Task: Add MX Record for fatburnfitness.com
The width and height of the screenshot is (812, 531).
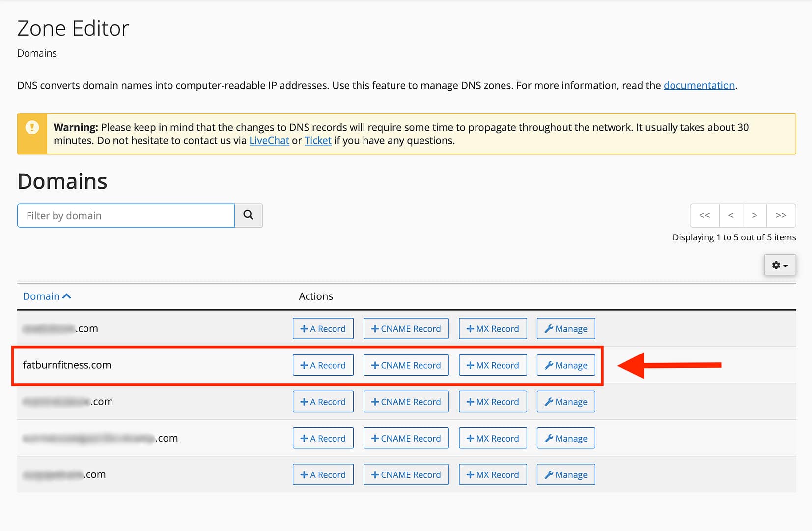Action: coord(493,365)
